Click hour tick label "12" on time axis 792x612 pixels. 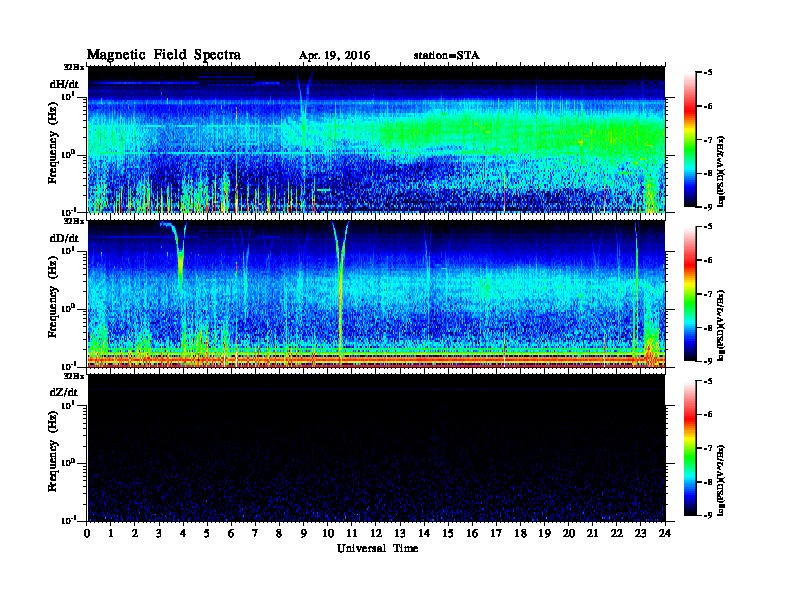click(x=376, y=533)
